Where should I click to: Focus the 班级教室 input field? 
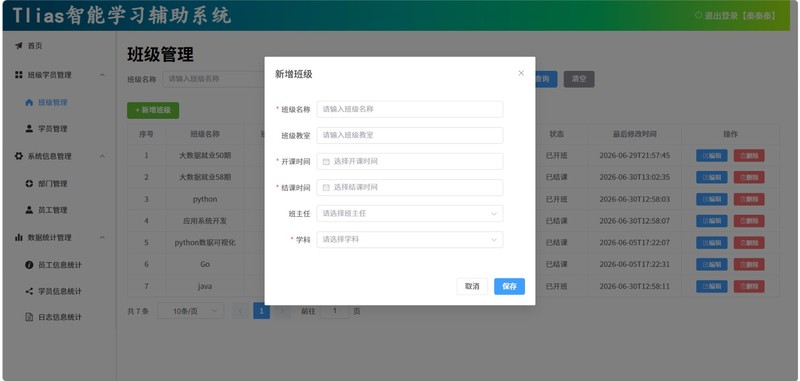(410, 136)
